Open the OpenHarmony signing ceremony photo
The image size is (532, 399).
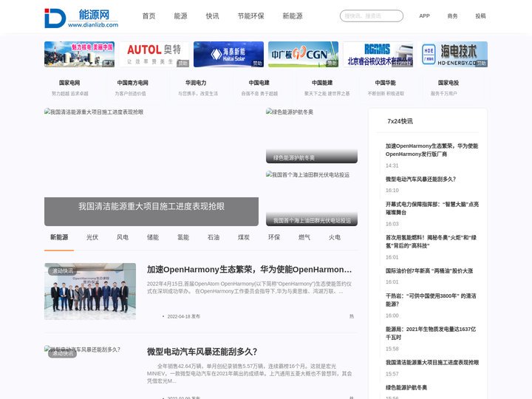pyautogui.click(x=90, y=291)
